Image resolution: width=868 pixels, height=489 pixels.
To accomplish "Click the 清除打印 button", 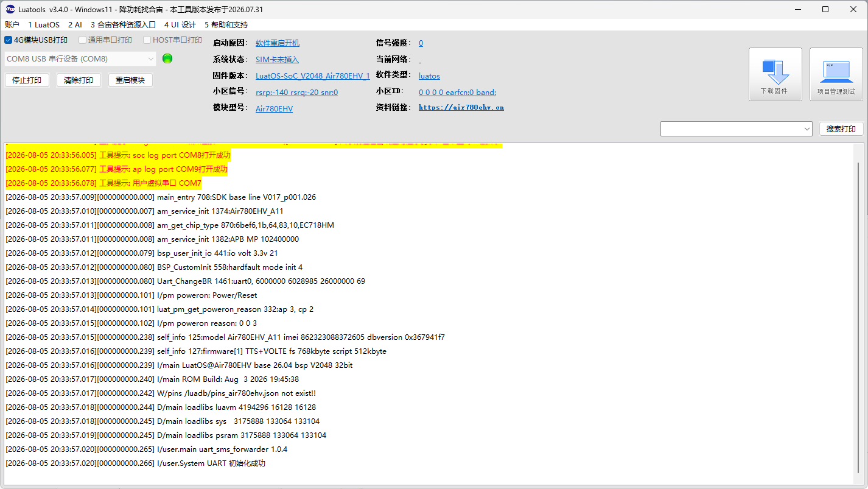I will pyautogui.click(x=79, y=80).
